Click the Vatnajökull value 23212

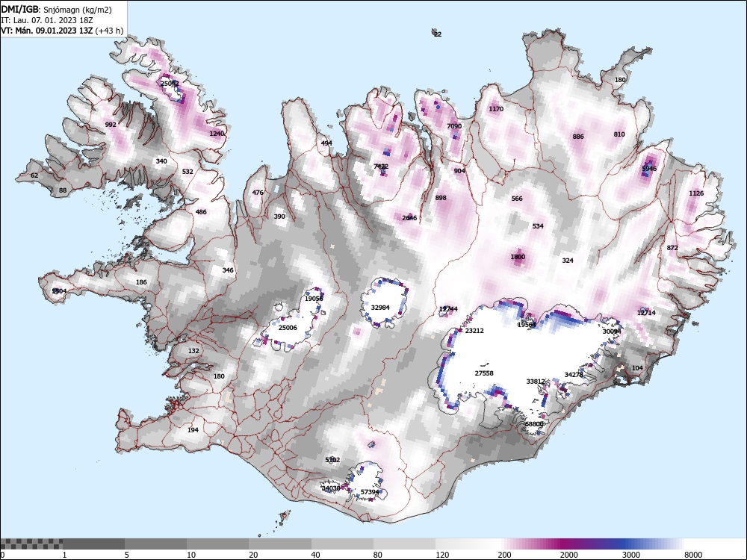(x=474, y=331)
